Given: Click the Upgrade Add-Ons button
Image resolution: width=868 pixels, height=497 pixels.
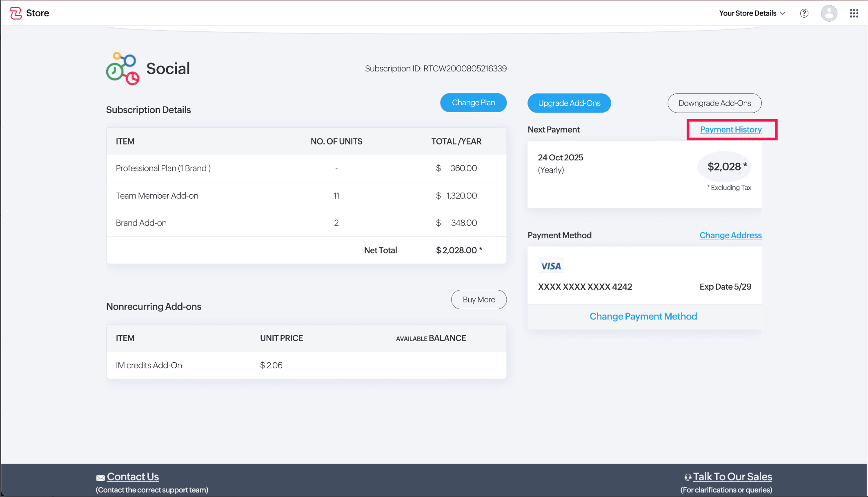Looking at the screenshot, I should coord(569,103).
